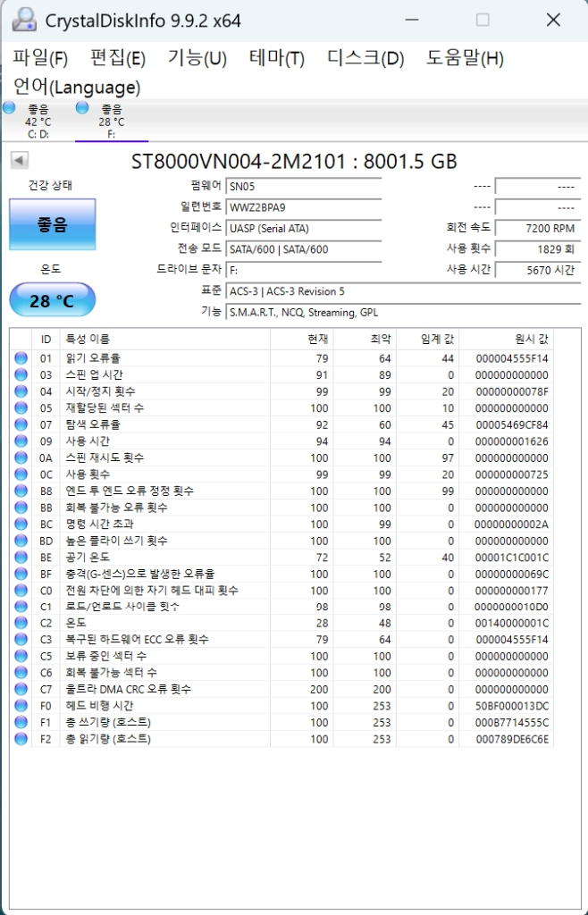Click the status icon of row C3
Screen dimensions: 588x915
[21, 640]
